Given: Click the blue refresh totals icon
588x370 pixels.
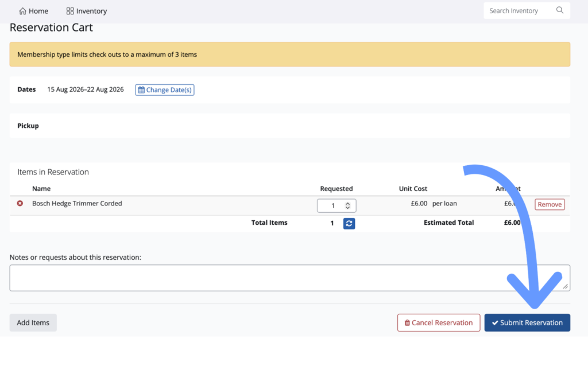Looking at the screenshot, I should coord(349,224).
